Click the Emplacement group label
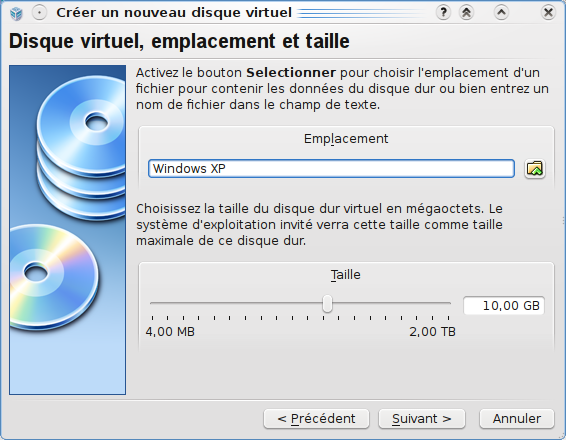566x440 pixels. [x=346, y=139]
